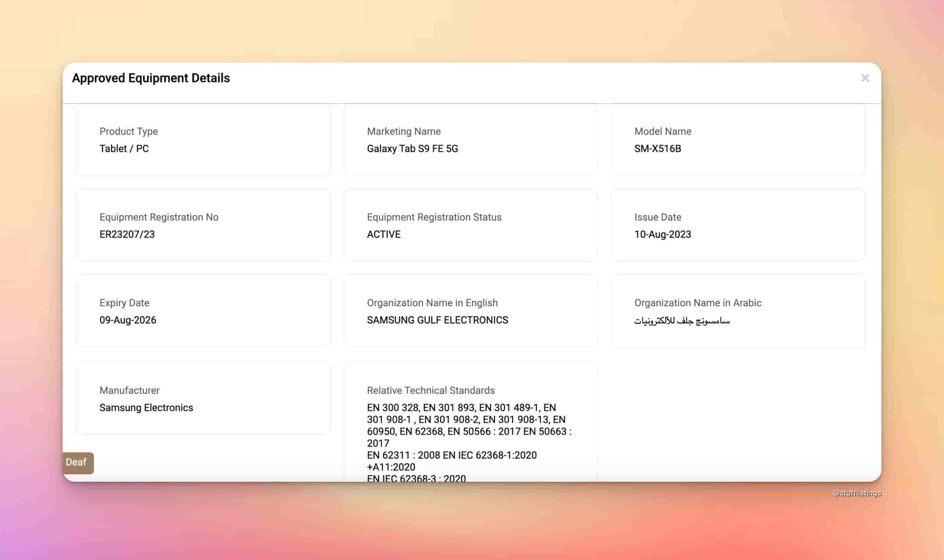Click the 10-Aug-2023 issue date
The width and height of the screenshot is (944, 560).
662,234
